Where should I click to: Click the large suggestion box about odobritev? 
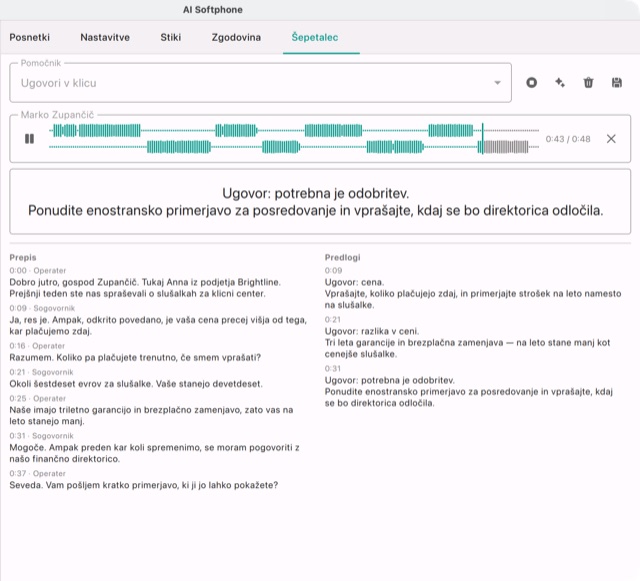320,202
